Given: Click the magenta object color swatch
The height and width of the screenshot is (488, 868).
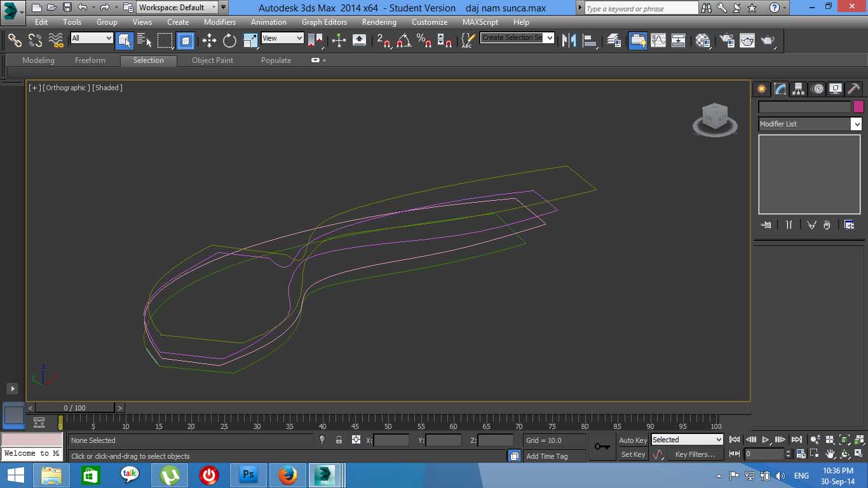Looking at the screenshot, I should point(858,107).
